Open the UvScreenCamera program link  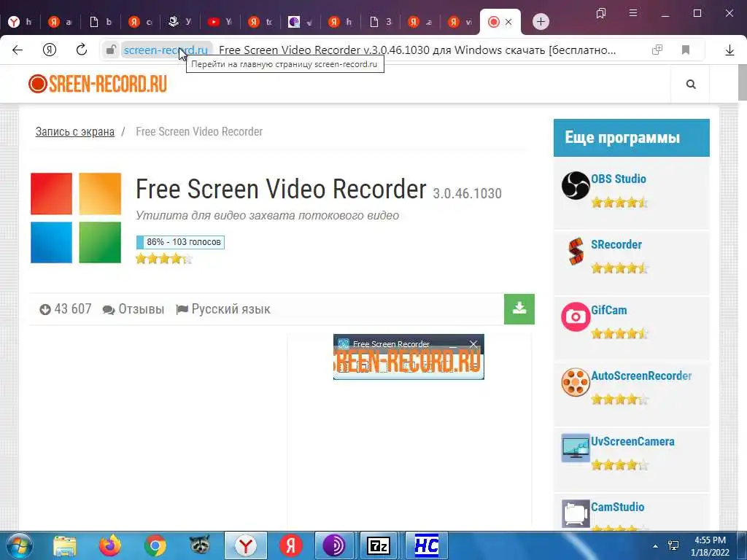click(632, 441)
